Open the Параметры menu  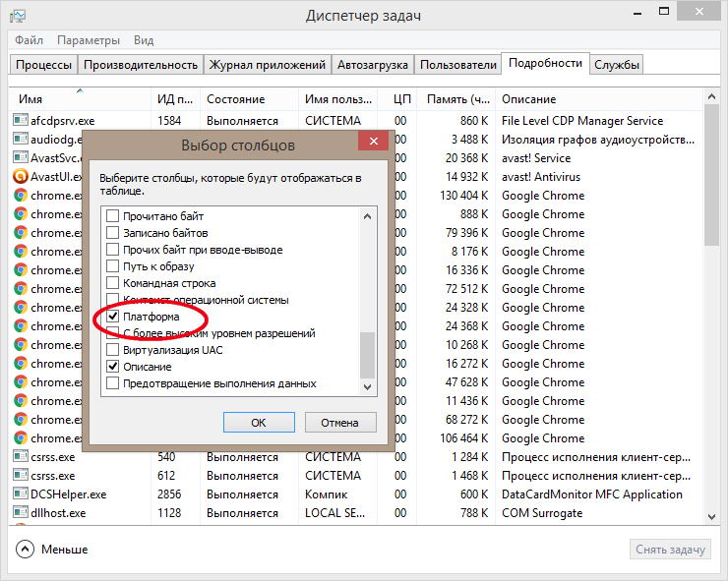point(89,40)
